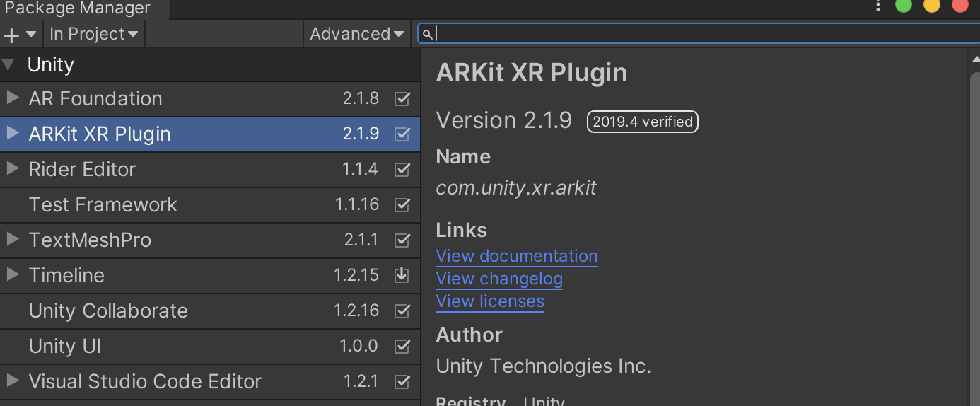The image size is (980, 406).
Task: Expand Rider Editor versions arrow
Action: point(12,168)
